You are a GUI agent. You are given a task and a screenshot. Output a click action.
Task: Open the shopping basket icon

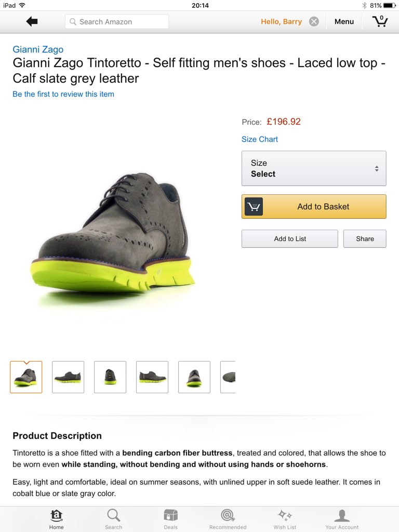(380, 21)
